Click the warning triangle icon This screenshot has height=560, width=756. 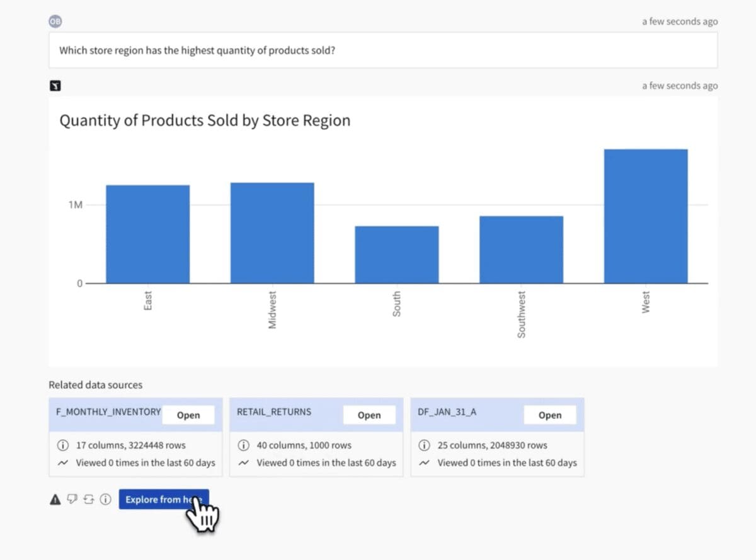[x=55, y=500]
